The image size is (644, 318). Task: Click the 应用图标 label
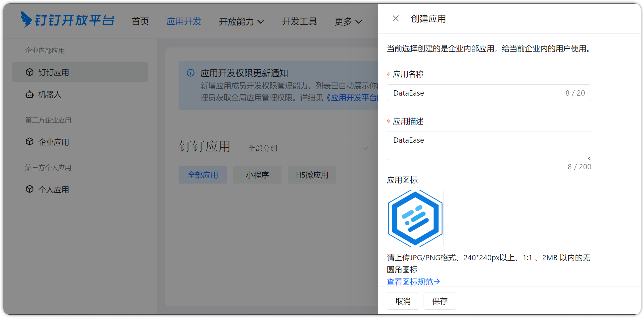click(402, 180)
